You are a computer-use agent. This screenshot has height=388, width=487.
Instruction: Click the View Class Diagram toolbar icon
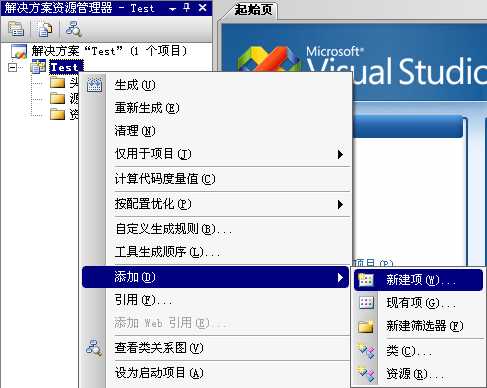[x=73, y=29]
